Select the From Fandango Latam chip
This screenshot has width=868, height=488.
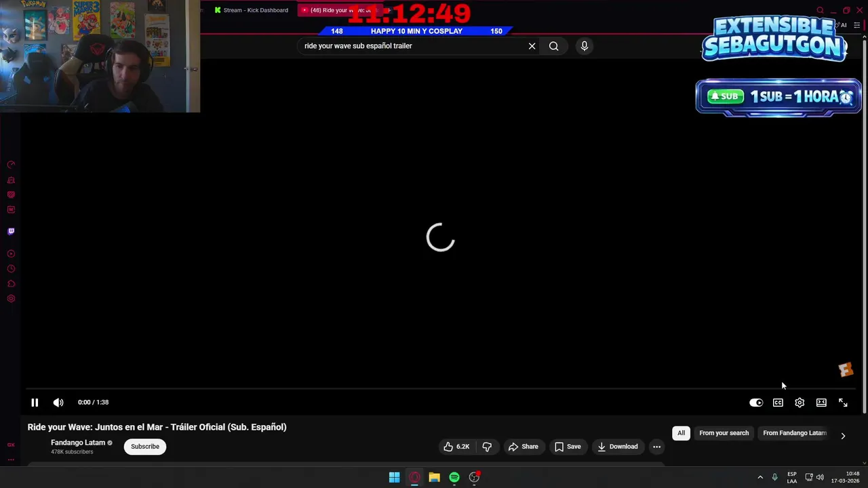pos(795,433)
